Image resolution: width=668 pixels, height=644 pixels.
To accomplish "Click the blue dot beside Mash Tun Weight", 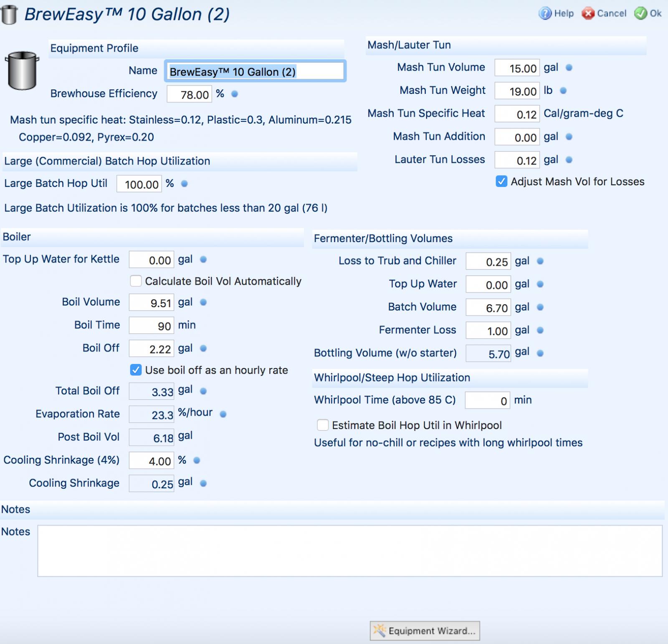I will point(563,91).
